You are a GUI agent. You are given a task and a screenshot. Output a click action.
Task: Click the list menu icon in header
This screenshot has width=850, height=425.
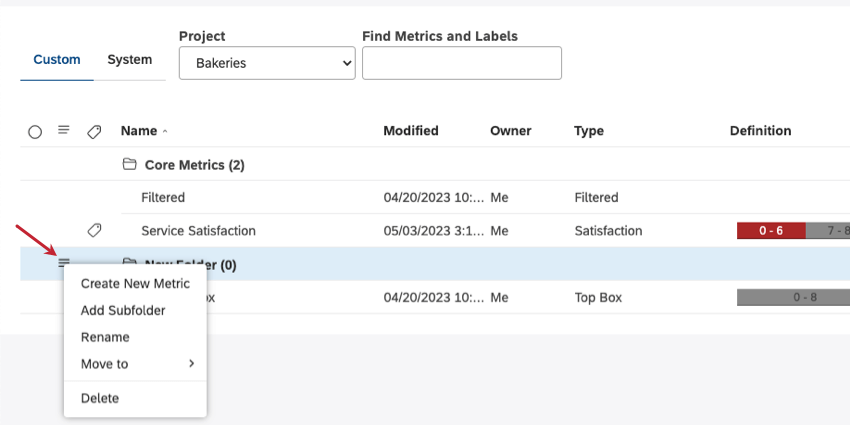coord(64,130)
